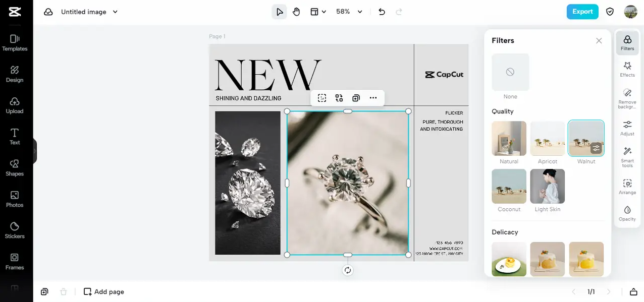This screenshot has height=302, width=644.
Task: Open the Opacity tab
Action: (x=627, y=213)
